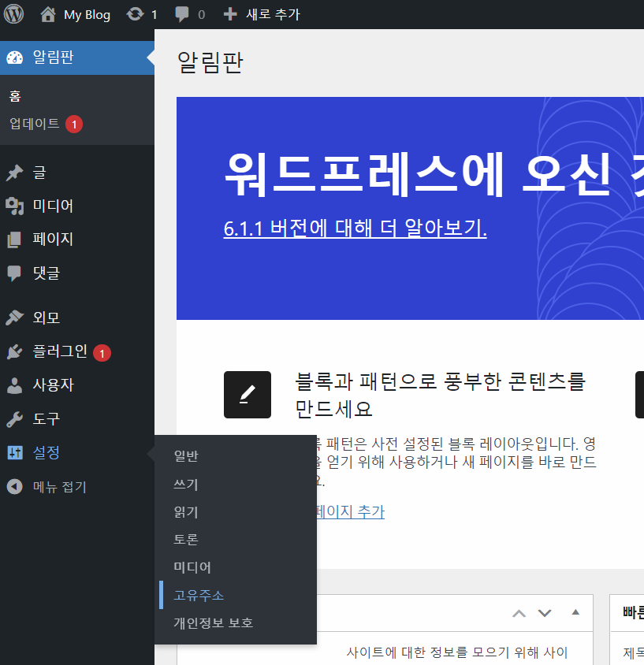The height and width of the screenshot is (665, 644).
Task: Open the 도구 tools menu
Action: (47, 419)
